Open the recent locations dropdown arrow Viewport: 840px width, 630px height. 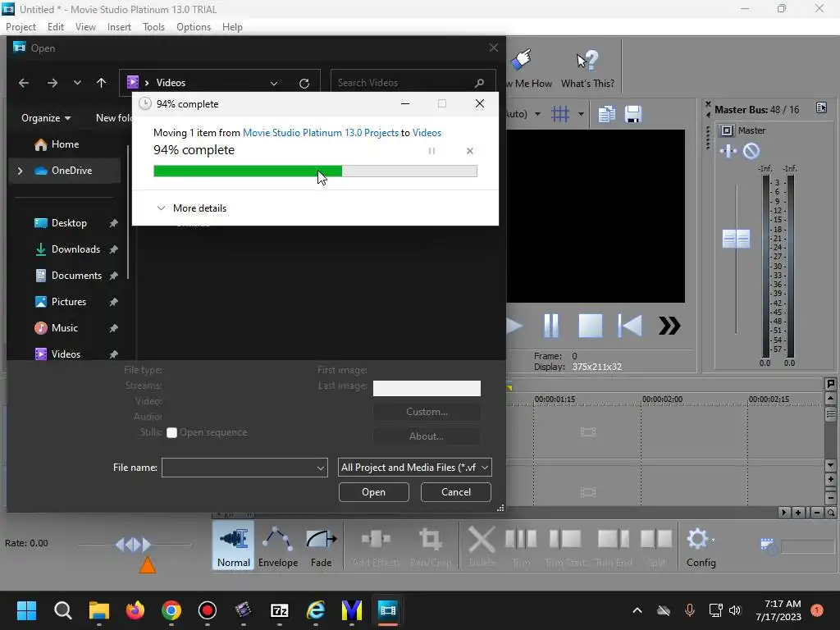77,83
